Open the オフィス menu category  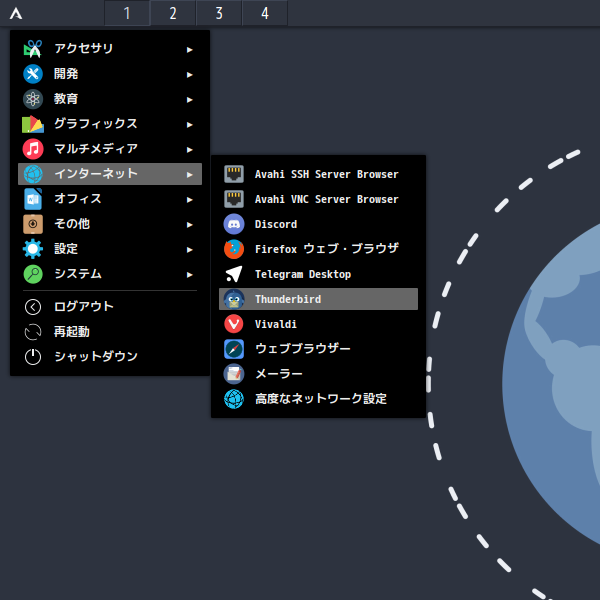click(78, 199)
